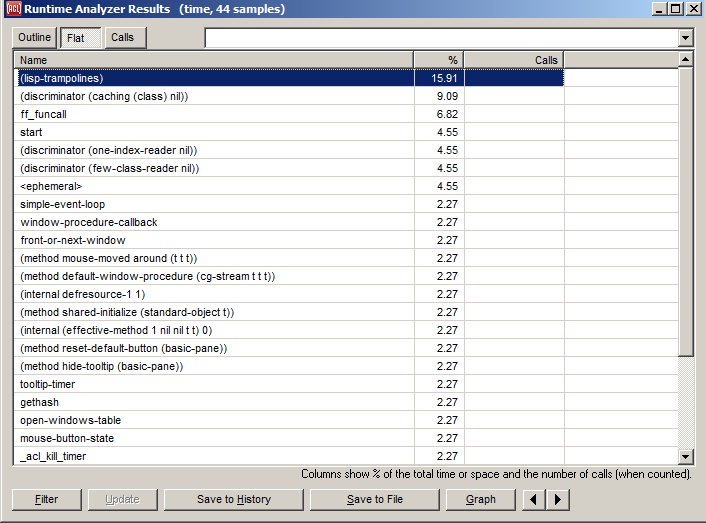
Task: Click the left arrow history button
Action: pos(536,499)
